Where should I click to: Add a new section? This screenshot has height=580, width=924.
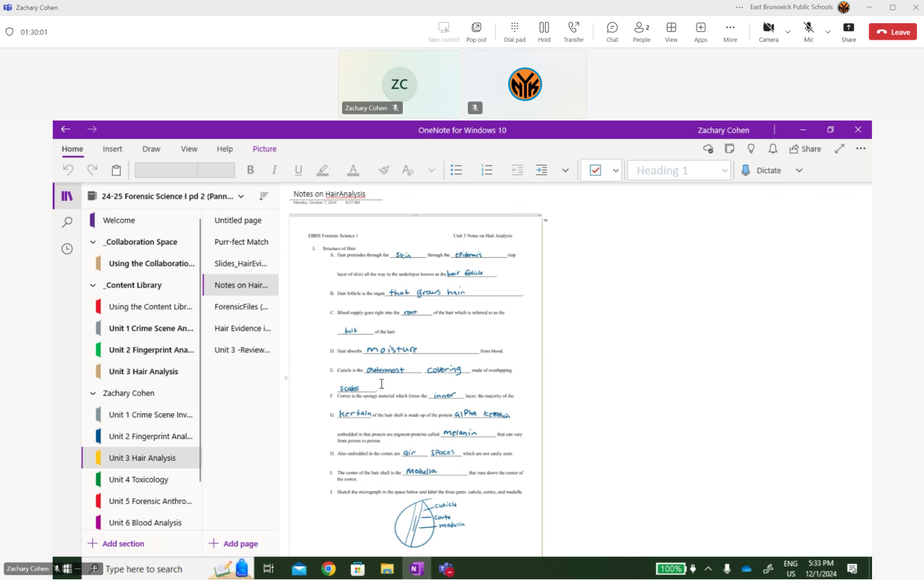coord(115,543)
